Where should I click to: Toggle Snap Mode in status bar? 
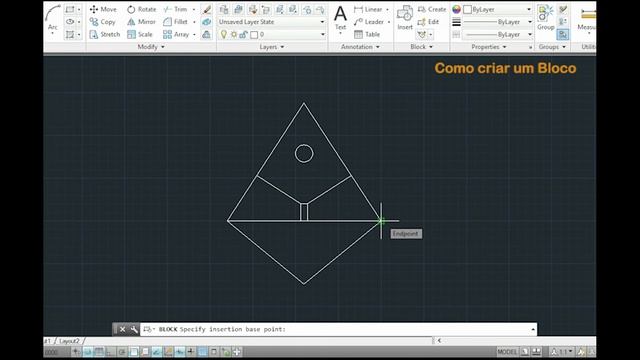(88, 351)
